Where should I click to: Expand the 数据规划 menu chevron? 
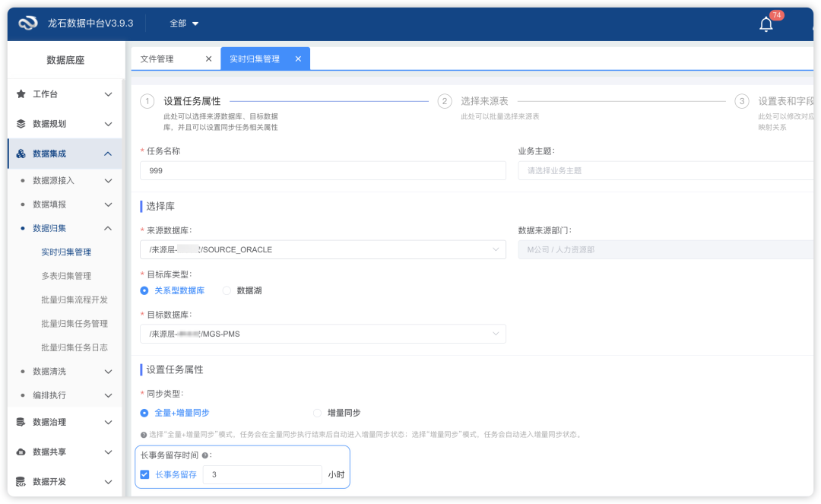(108, 124)
